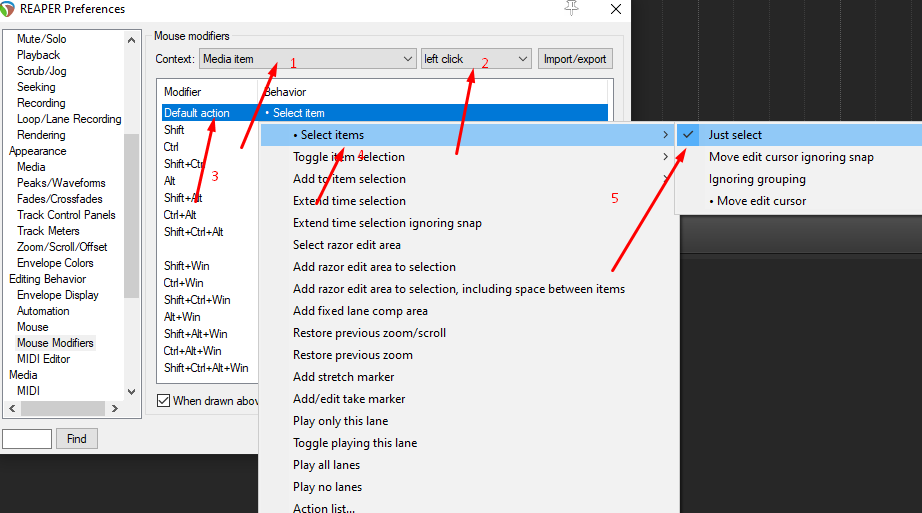Open the Select items submenu entry
This screenshot has width=922, height=513.
tap(468, 135)
